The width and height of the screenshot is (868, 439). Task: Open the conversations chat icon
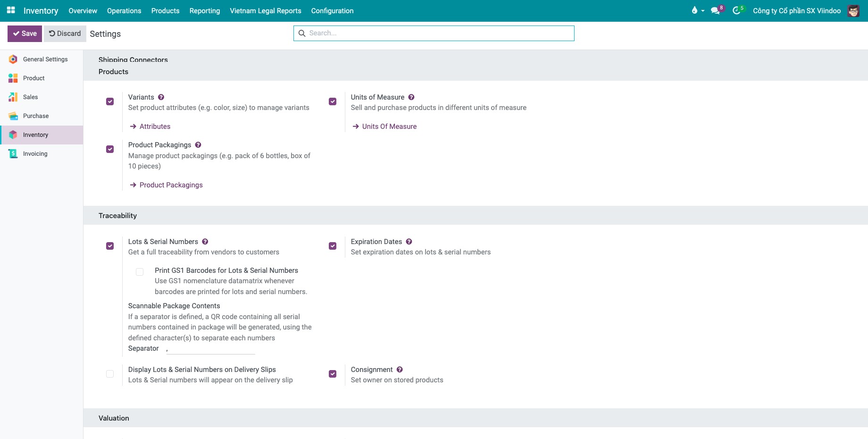pos(716,10)
